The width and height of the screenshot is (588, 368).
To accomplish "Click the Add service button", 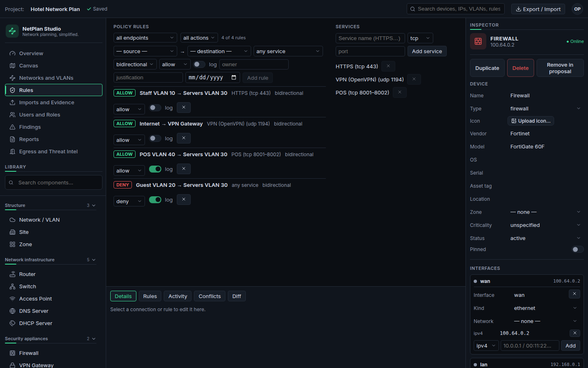I will [x=427, y=51].
